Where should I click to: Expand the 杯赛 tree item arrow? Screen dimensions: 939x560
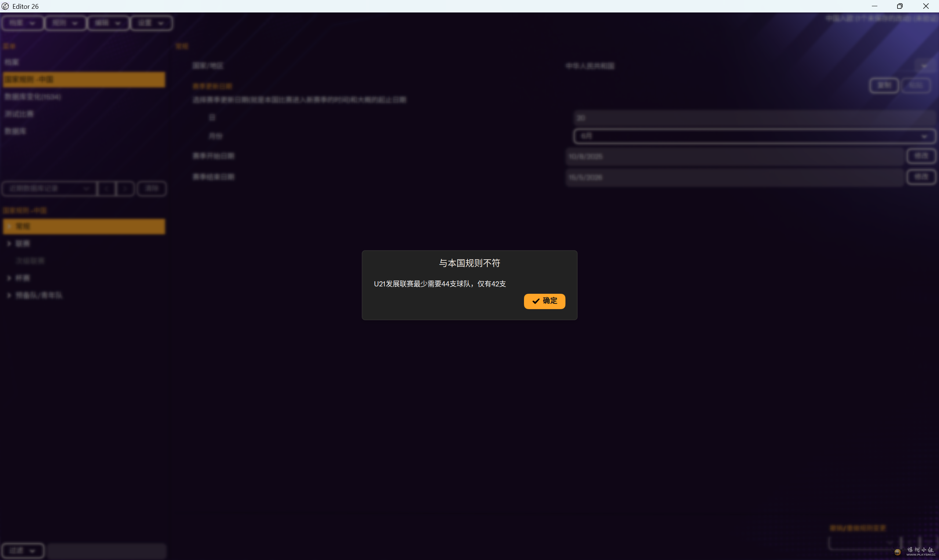click(x=9, y=278)
